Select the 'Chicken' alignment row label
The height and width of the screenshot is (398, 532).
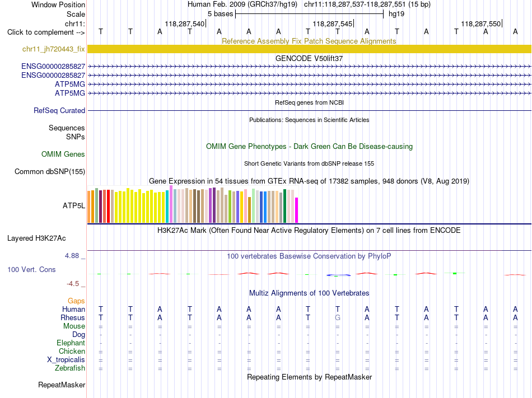click(x=72, y=352)
